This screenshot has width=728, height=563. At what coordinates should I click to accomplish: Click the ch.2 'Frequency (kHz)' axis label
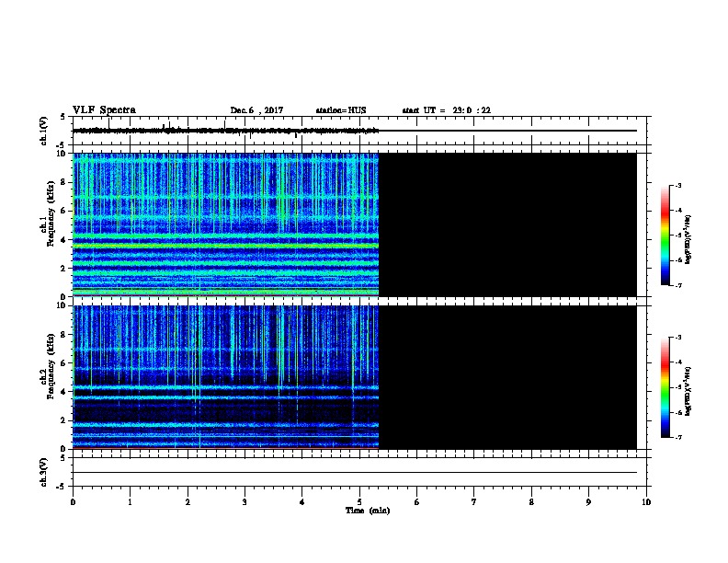51,366
